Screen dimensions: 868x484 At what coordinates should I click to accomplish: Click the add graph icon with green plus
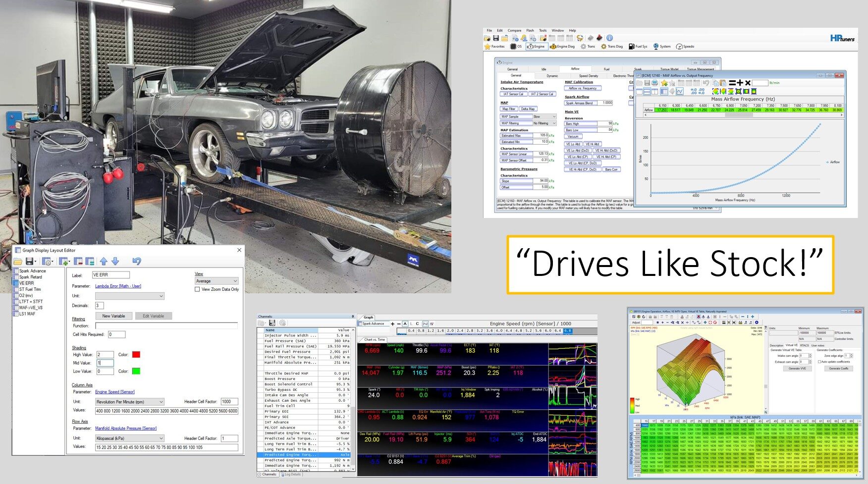[63, 261]
